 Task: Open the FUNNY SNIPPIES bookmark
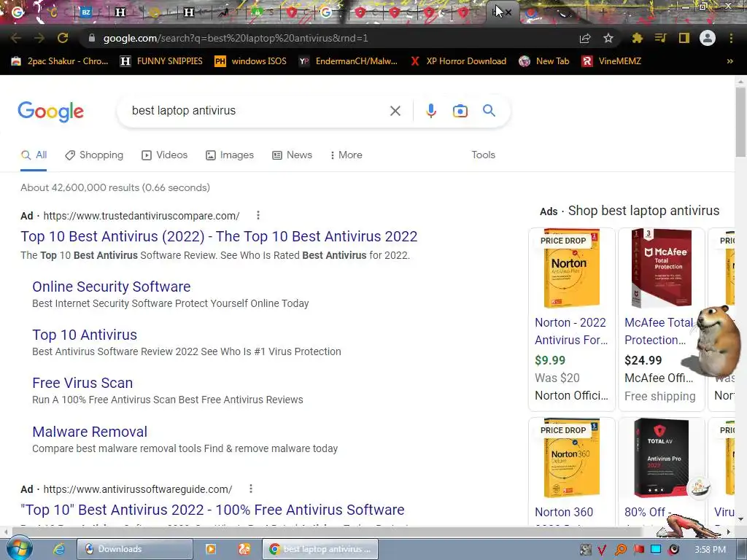161,61
